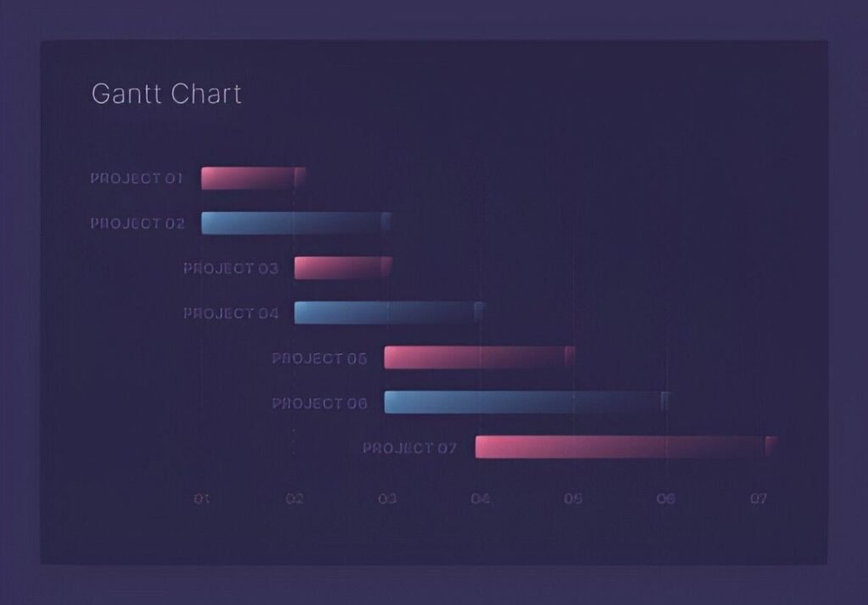Click the Gantt Chart title
Image resolution: width=868 pixels, height=605 pixels.
click(x=166, y=93)
